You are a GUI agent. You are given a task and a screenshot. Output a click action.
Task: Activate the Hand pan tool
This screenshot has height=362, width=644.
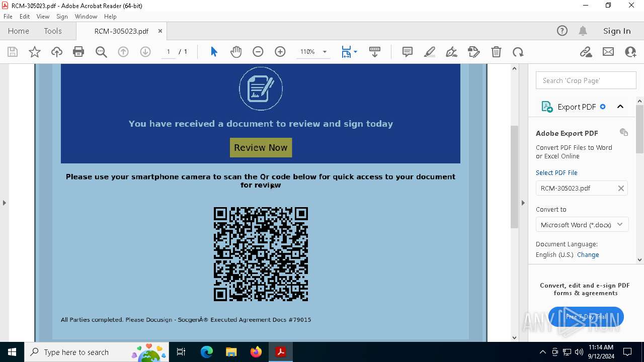(236, 52)
